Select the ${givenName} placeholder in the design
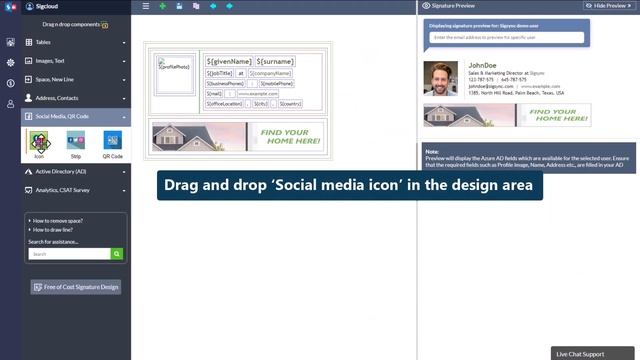This screenshot has width=640, height=360. coord(229,62)
